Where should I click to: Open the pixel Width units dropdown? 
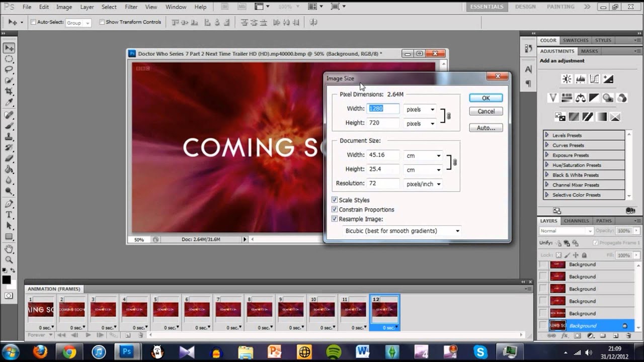[420, 109]
